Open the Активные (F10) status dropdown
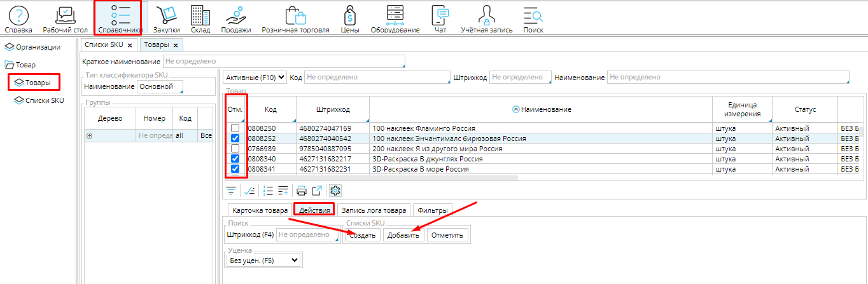 255,78
